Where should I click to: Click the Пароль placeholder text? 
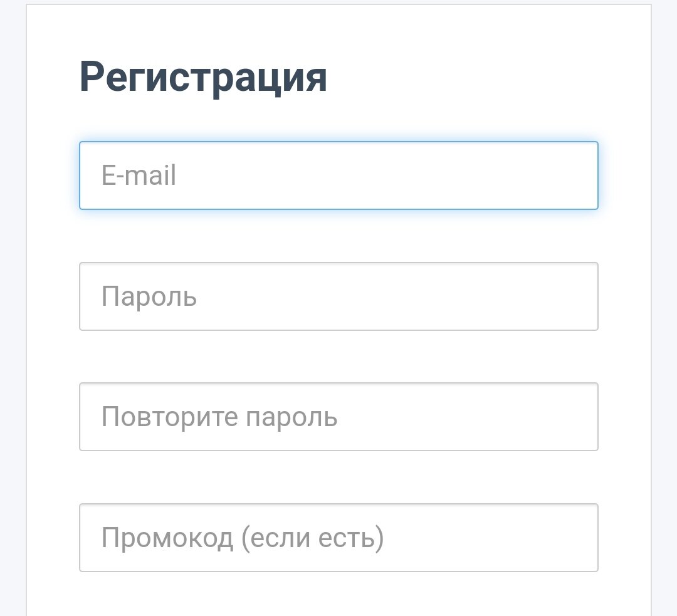coord(149,296)
